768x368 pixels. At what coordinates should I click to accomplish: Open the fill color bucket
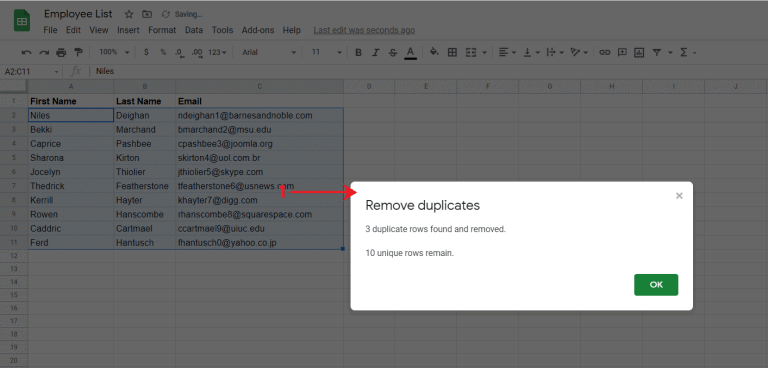[434, 52]
